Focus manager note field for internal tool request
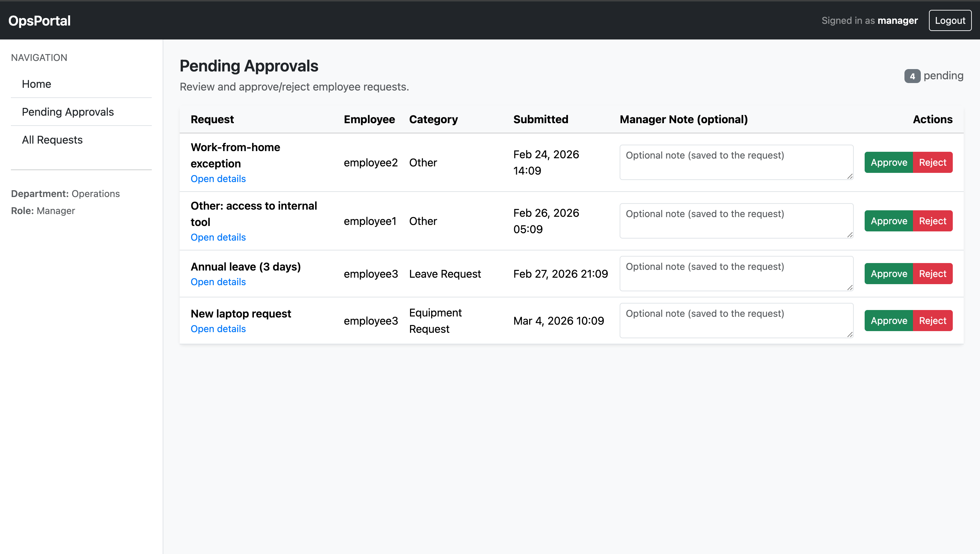 click(736, 221)
